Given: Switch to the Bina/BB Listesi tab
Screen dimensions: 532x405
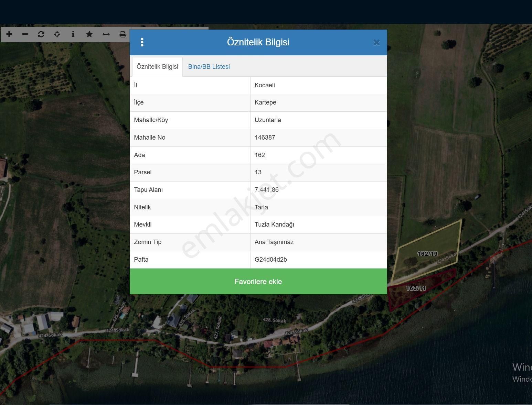Looking at the screenshot, I should (209, 67).
